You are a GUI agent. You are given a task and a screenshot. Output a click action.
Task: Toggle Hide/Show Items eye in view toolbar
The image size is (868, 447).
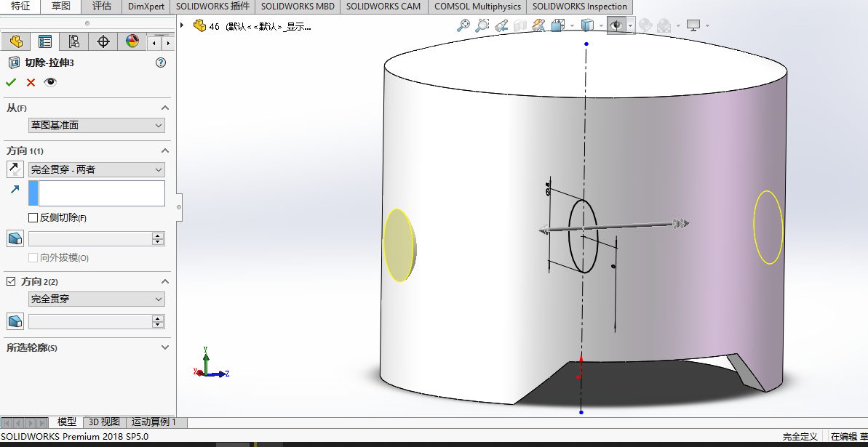coord(616,25)
